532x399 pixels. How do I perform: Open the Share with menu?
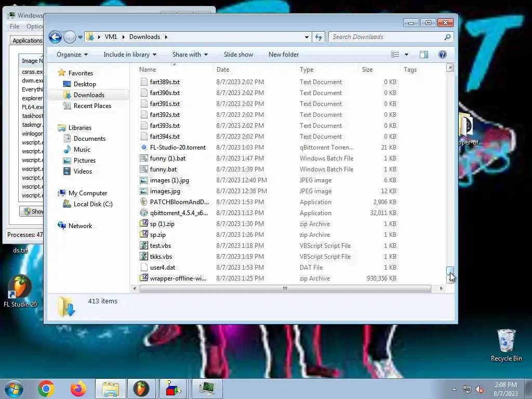(x=190, y=55)
